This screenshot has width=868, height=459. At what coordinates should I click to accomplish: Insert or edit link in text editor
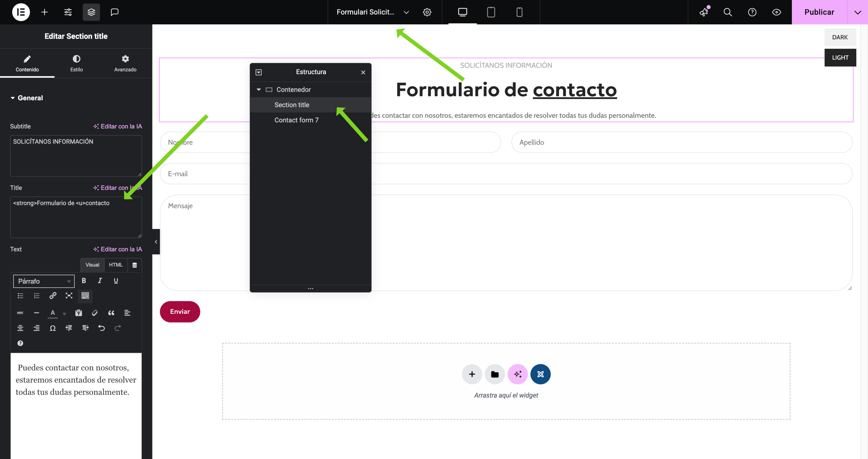pyautogui.click(x=53, y=296)
